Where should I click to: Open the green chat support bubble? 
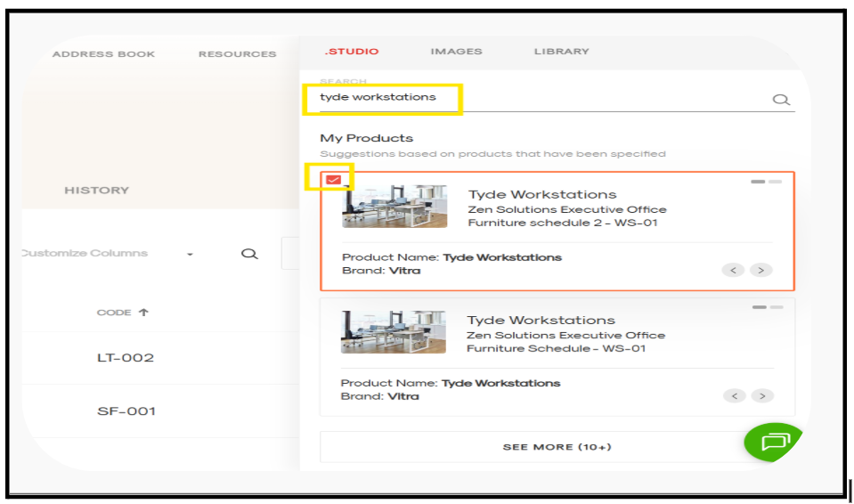pyautogui.click(x=775, y=441)
